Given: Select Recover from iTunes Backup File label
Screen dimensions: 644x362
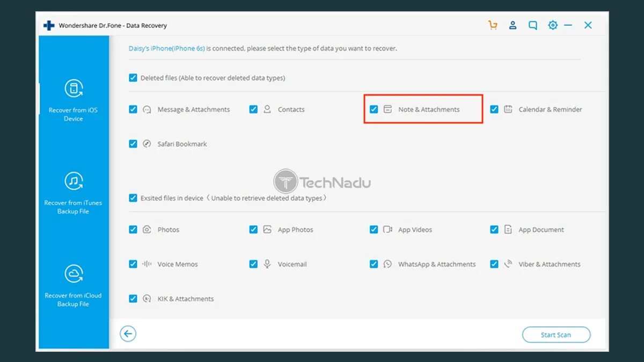Looking at the screenshot, I should point(74,207).
